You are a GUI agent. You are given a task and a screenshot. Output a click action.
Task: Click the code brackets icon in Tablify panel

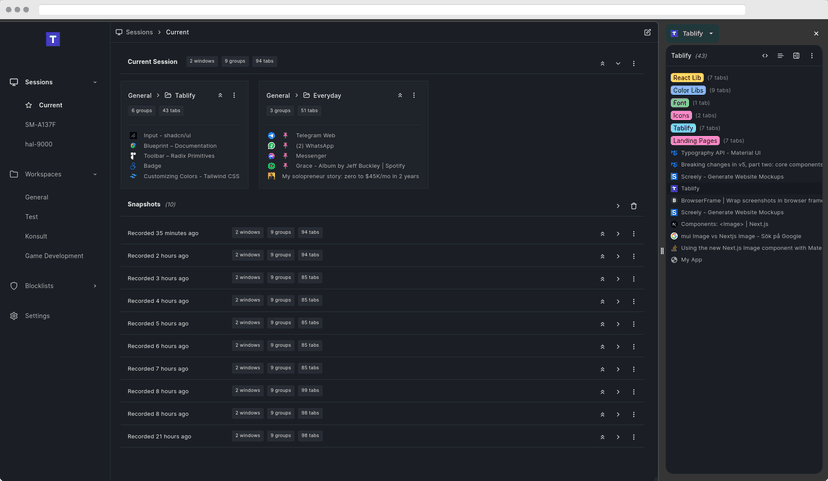765,56
